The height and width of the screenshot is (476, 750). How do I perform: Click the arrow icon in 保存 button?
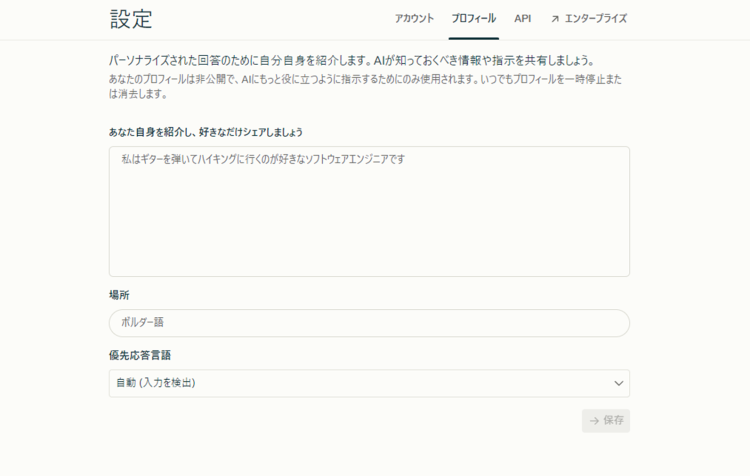[x=594, y=421]
